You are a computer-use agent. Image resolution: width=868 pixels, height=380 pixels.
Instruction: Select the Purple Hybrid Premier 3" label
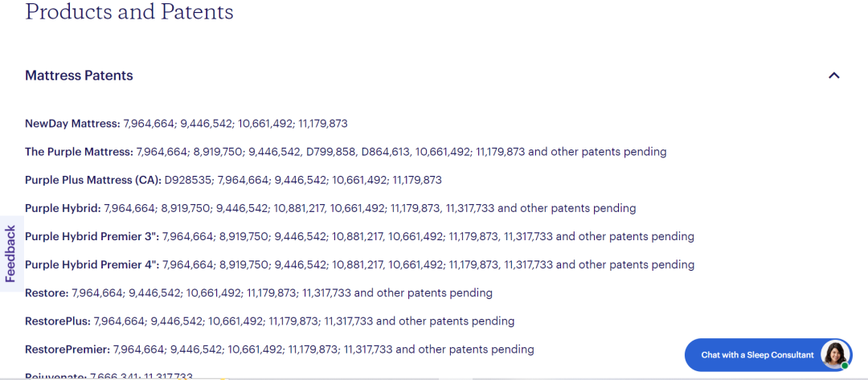(92, 236)
